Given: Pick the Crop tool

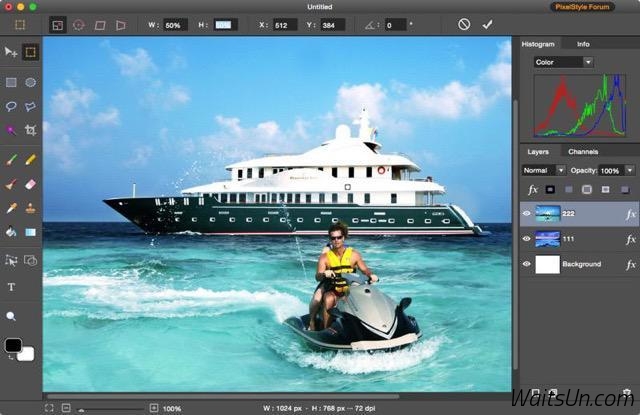Looking at the screenshot, I should tap(30, 130).
